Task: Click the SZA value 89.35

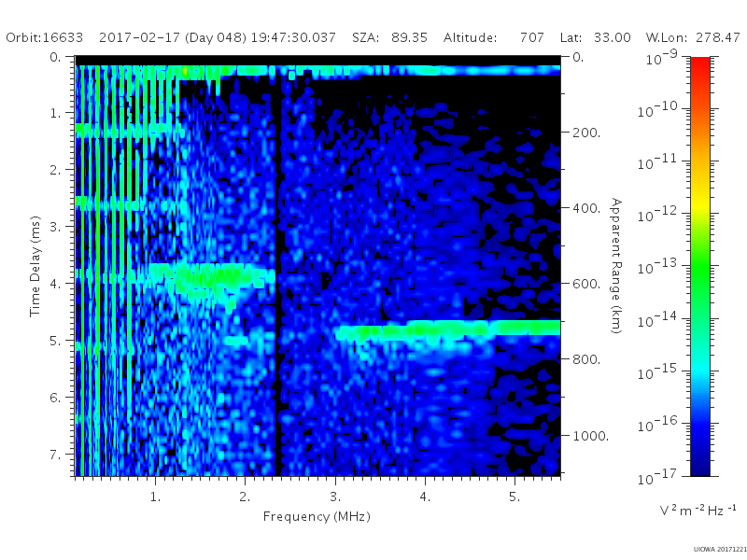Action: [x=409, y=37]
